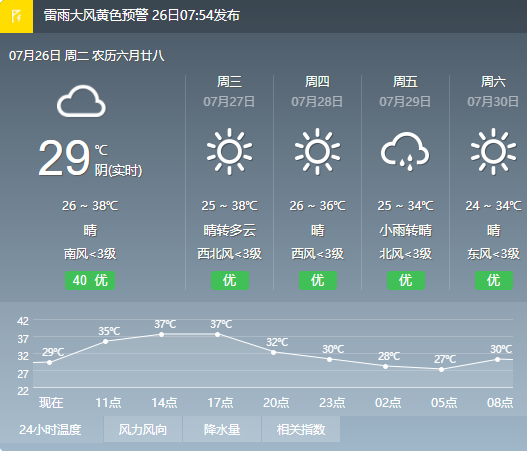Click the 05点 27℃ chart data point
The image size is (527, 451).
(442, 369)
